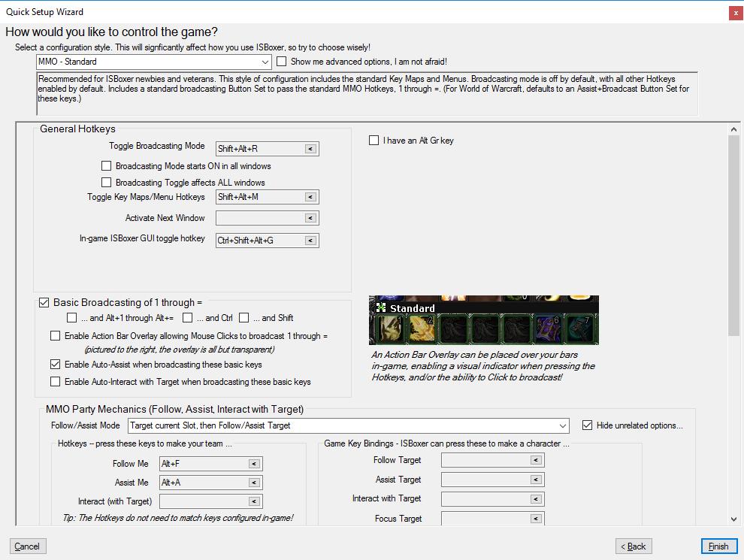Screen dimensions: 744x560
Task: Click the scrollbar down arrow in options panel
Action: click(733, 519)
